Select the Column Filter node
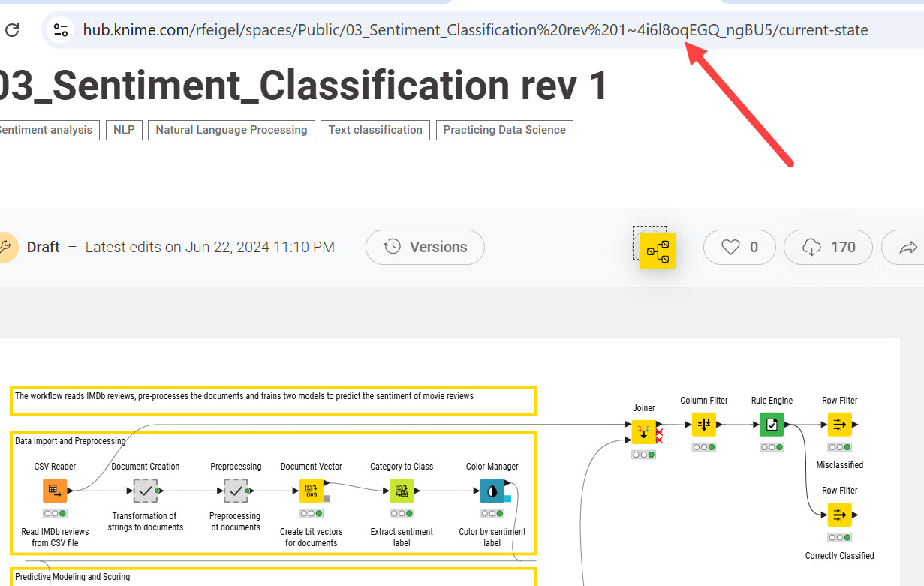Image resolution: width=924 pixels, height=586 pixels. [703, 425]
